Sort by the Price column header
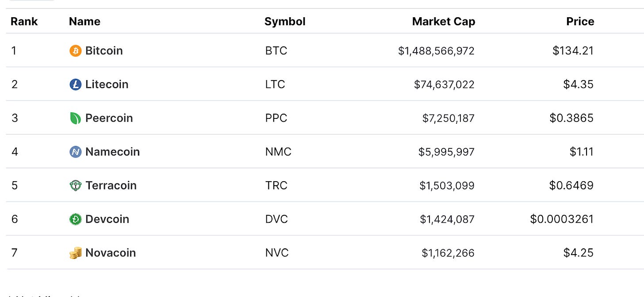The height and width of the screenshot is (297, 644). [x=580, y=22]
